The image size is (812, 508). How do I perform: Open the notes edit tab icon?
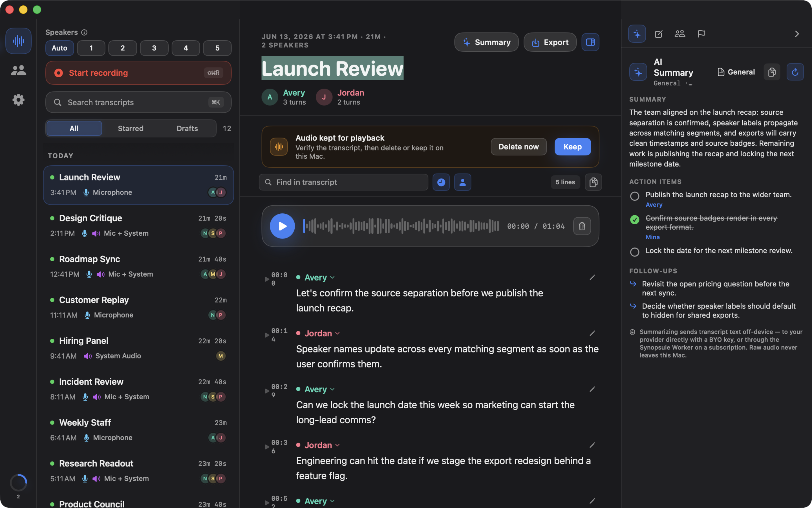coord(659,34)
